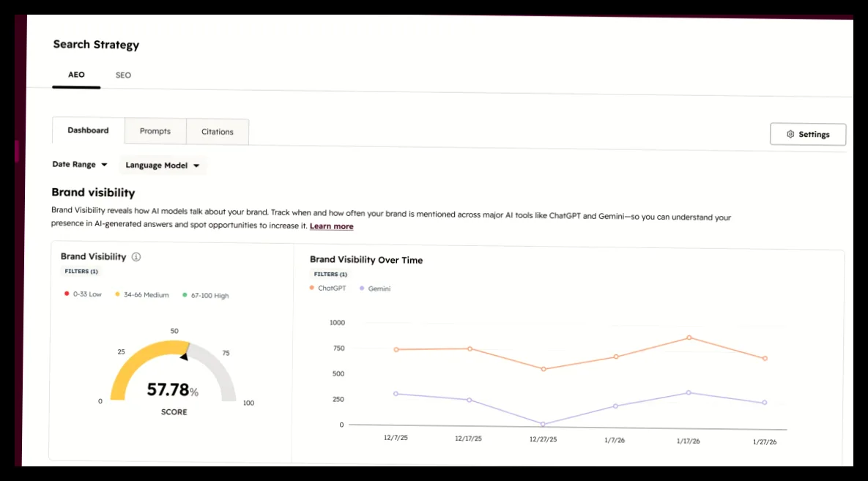Follow the Learn more link
Viewport: 868px width, 481px height.
point(332,225)
